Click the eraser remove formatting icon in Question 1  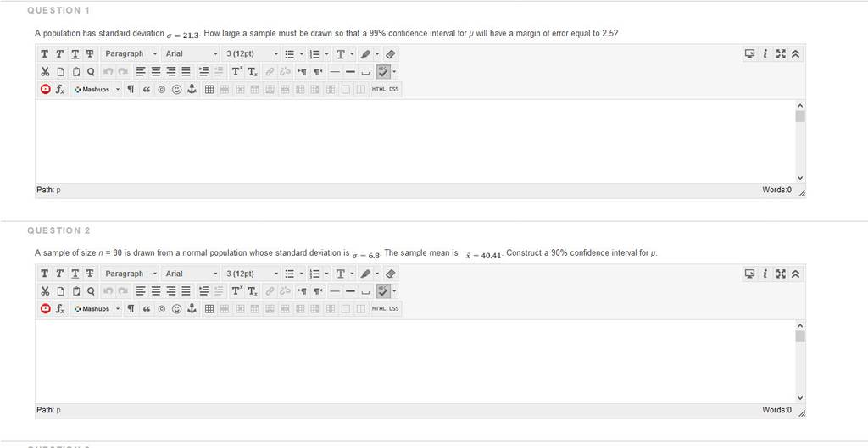pyautogui.click(x=390, y=54)
